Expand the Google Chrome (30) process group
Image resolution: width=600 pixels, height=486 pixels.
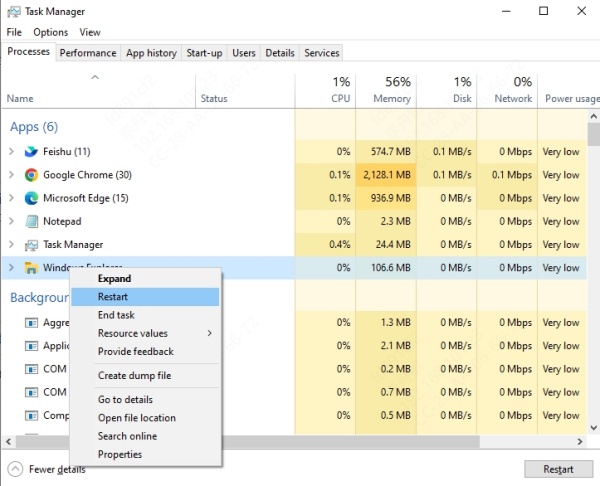tap(11, 175)
